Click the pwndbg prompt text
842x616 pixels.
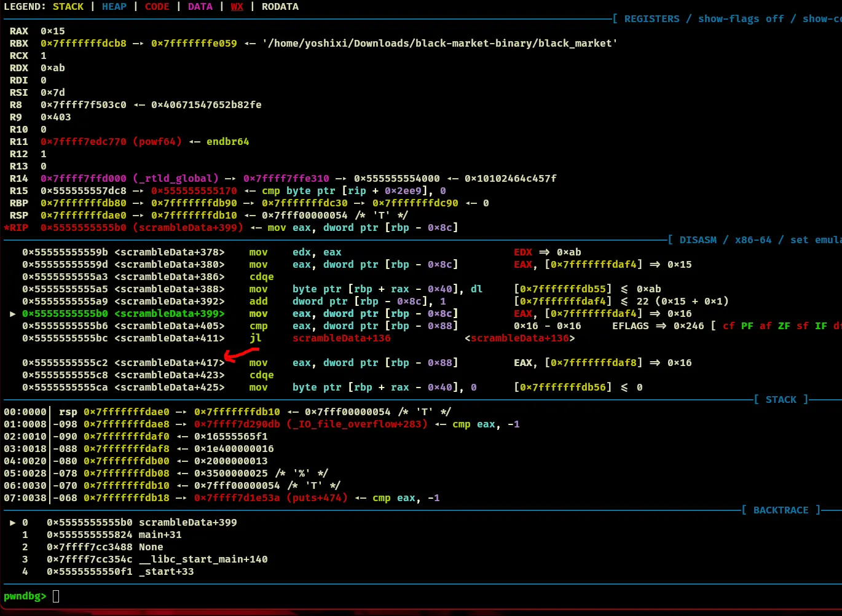(25, 596)
